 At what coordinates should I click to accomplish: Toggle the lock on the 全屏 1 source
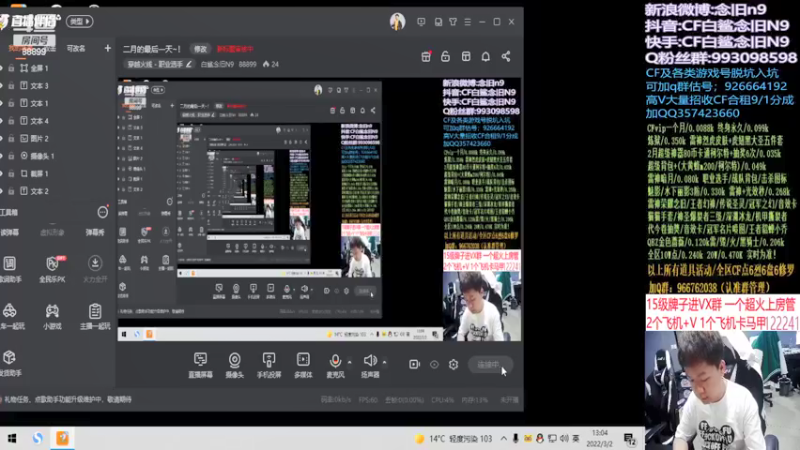11,68
